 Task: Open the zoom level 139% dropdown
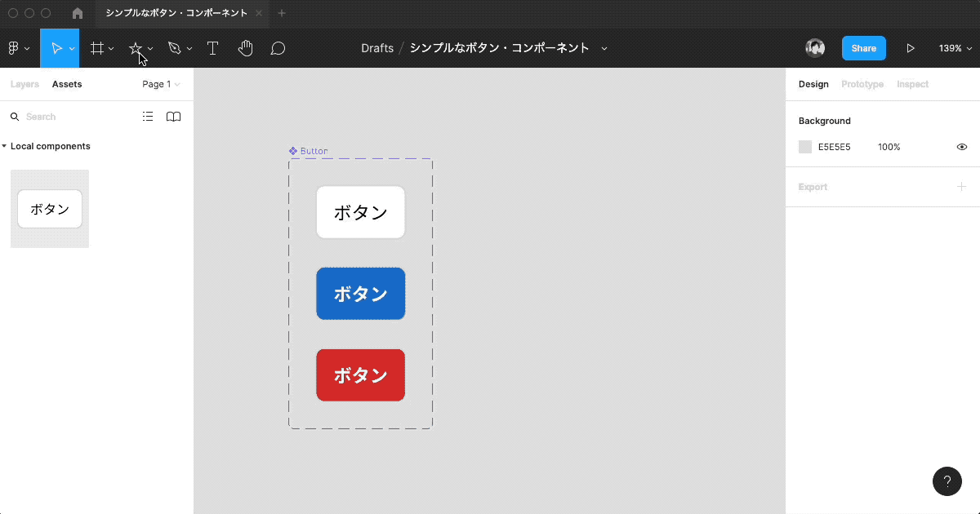[954, 47]
